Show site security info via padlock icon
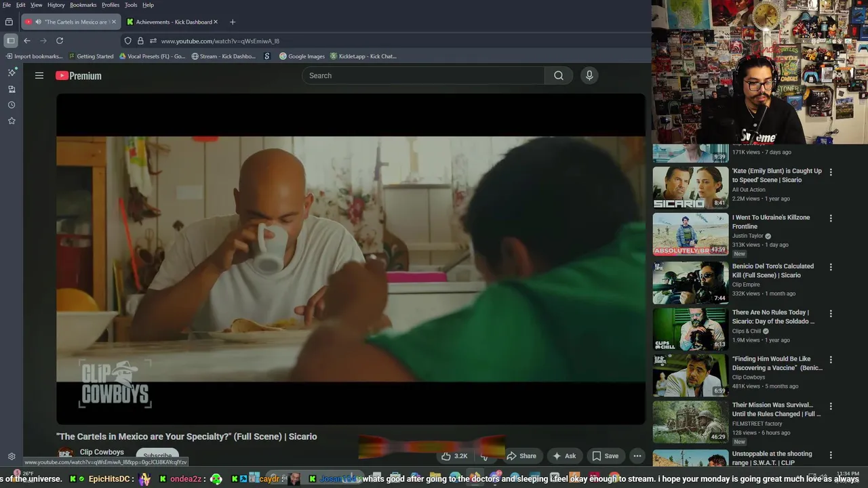The image size is (868, 488). tap(140, 41)
